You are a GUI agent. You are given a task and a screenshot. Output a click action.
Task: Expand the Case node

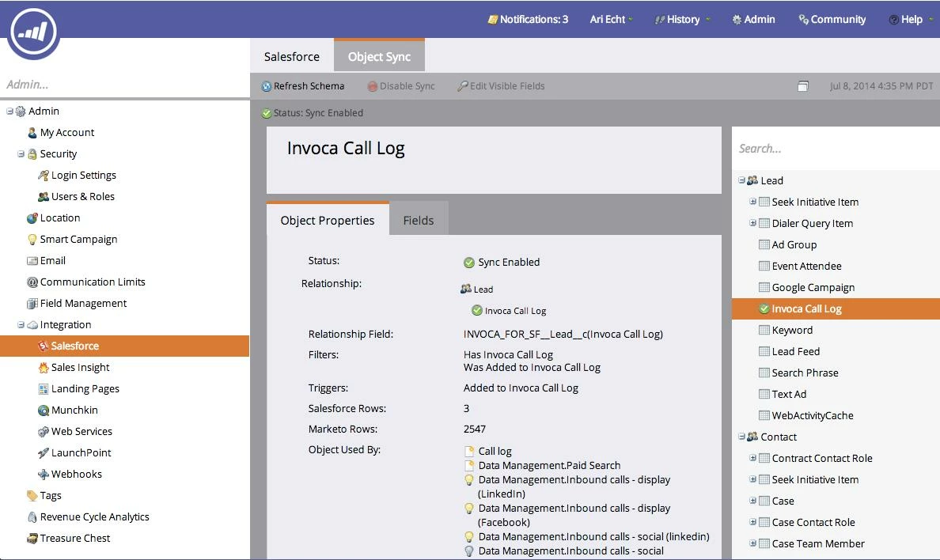pos(753,501)
